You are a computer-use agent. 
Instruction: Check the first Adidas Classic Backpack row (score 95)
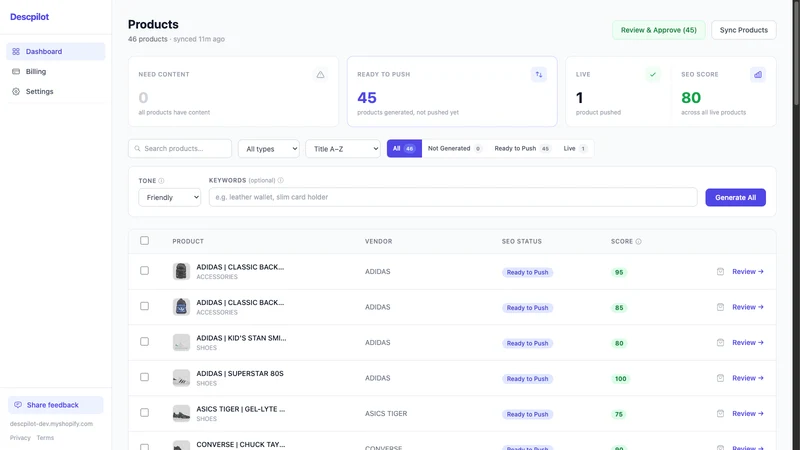144,270
